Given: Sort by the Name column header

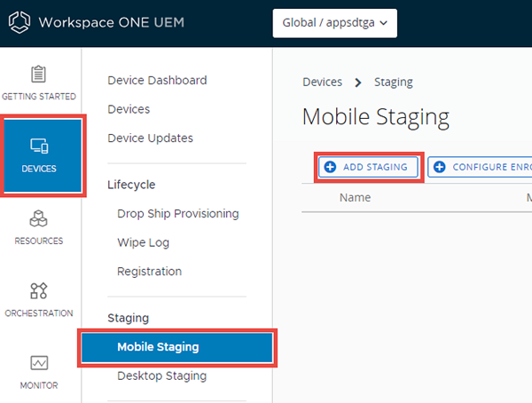Looking at the screenshot, I should pos(356,197).
